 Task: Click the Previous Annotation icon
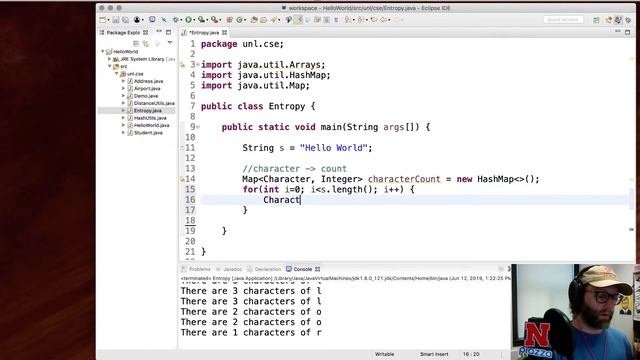(x=360, y=20)
